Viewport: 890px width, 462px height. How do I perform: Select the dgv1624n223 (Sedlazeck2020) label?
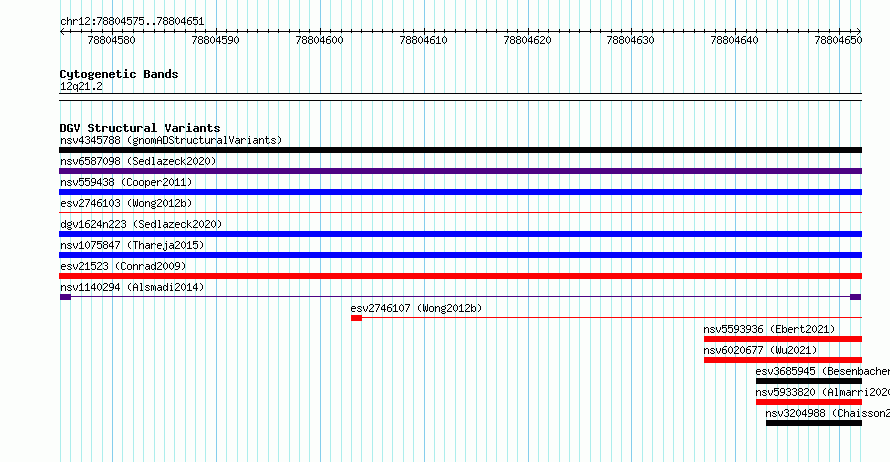click(x=141, y=224)
